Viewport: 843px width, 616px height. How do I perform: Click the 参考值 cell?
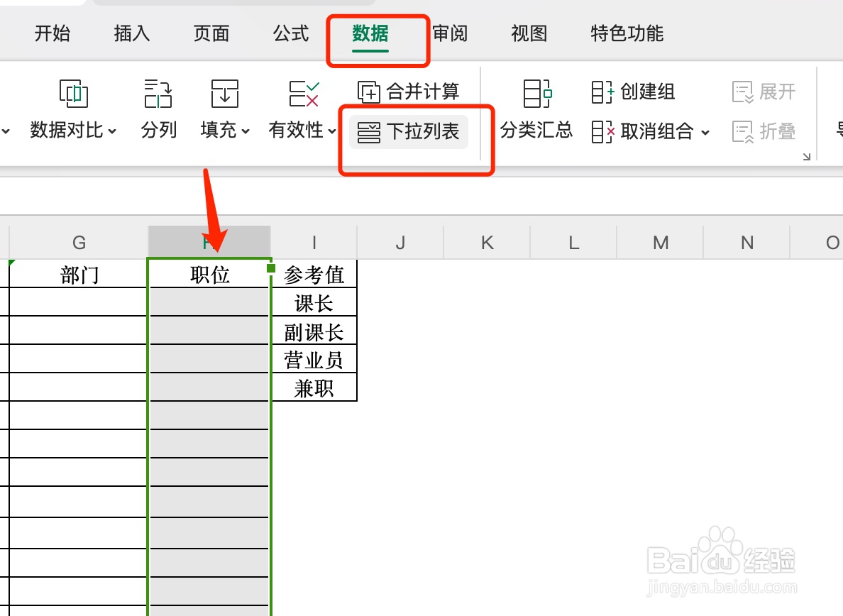point(314,274)
